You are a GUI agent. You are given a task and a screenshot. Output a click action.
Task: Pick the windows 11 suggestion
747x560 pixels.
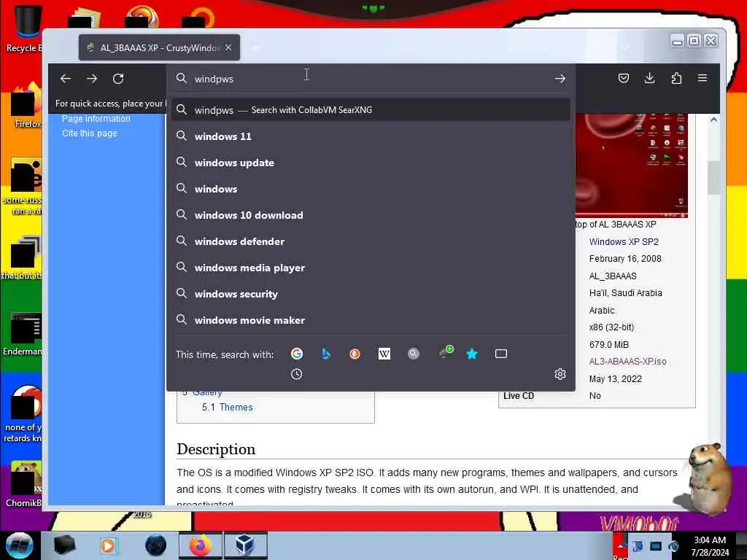click(371, 136)
